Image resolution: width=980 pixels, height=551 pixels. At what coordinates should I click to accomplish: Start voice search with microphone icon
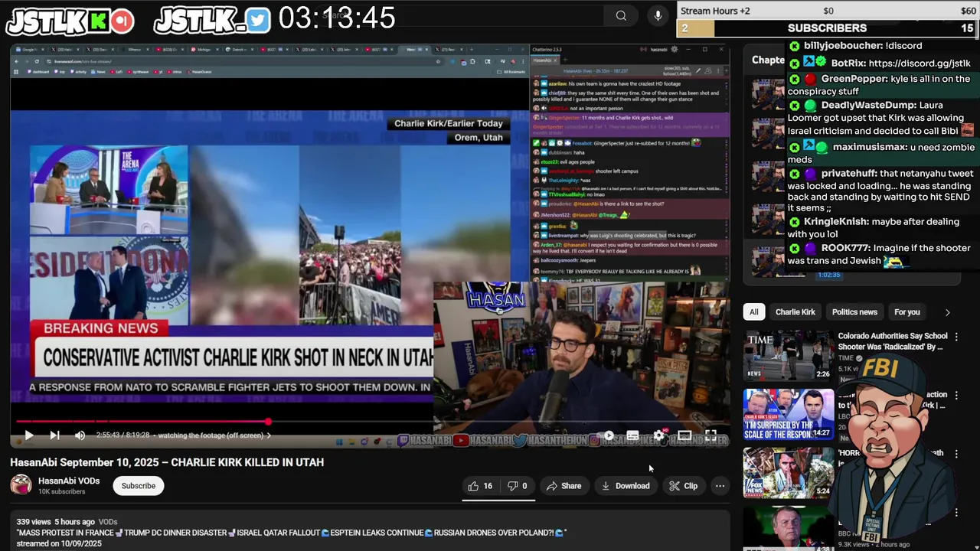pyautogui.click(x=657, y=15)
